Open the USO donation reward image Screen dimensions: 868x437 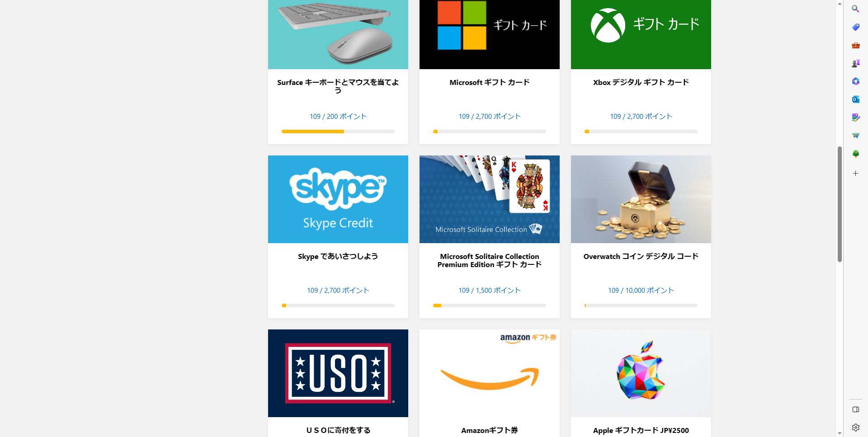(338, 373)
